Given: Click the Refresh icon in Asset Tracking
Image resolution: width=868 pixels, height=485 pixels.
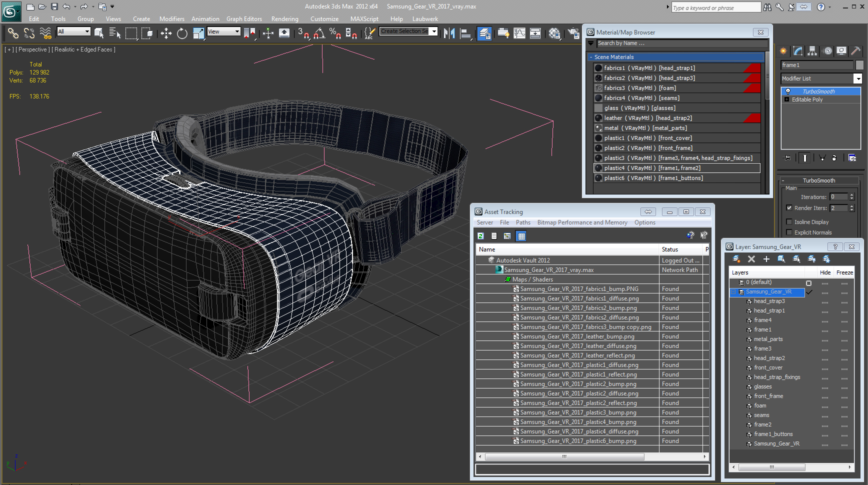Looking at the screenshot, I should click(x=480, y=236).
